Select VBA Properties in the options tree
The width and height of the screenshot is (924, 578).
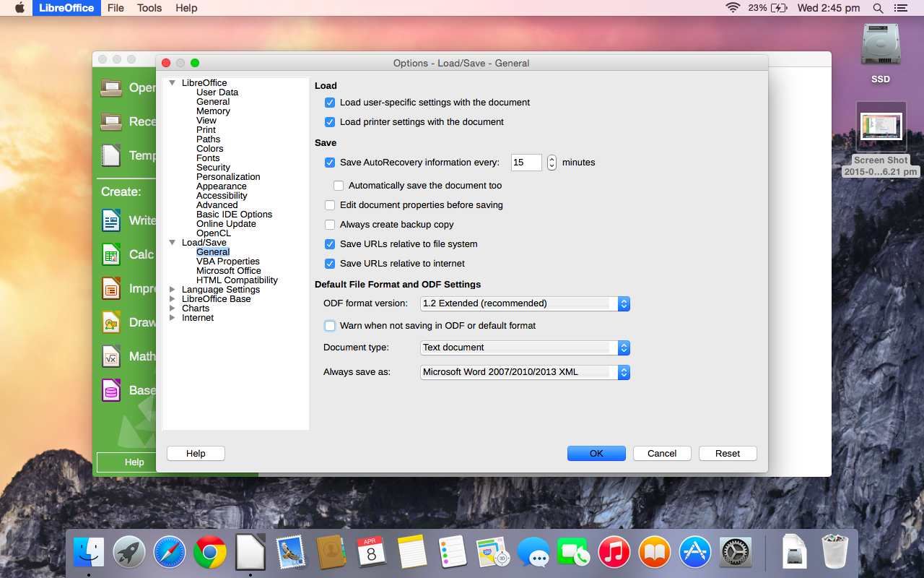(228, 262)
